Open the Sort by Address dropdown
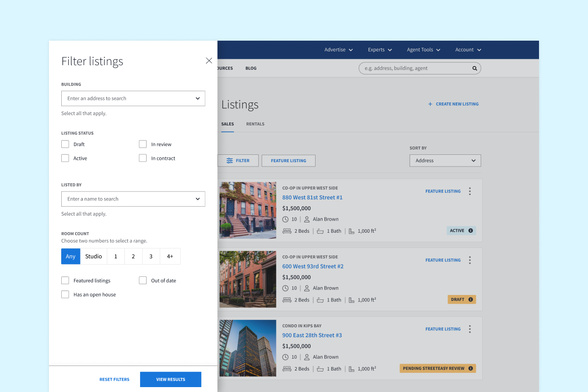The width and height of the screenshot is (588, 392). pos(445,160)
